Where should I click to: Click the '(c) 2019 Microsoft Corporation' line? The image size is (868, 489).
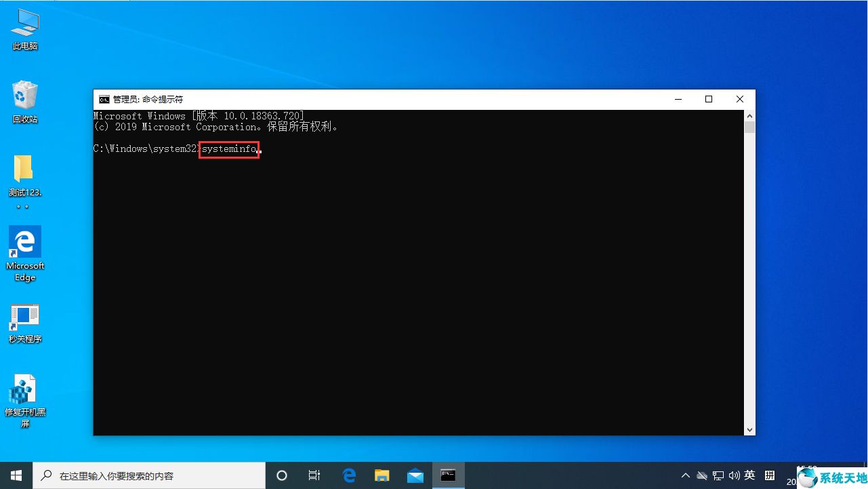(x=215, y=127)
